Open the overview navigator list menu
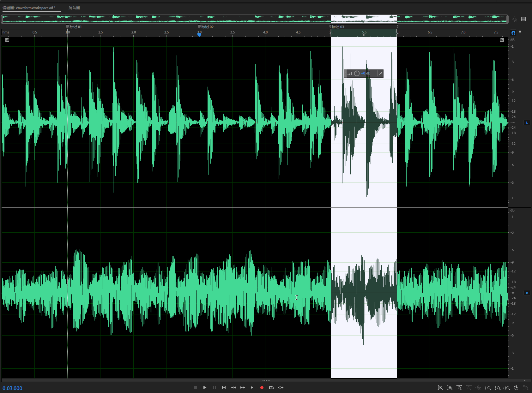The image size is (532, 393). pos(523,19)
